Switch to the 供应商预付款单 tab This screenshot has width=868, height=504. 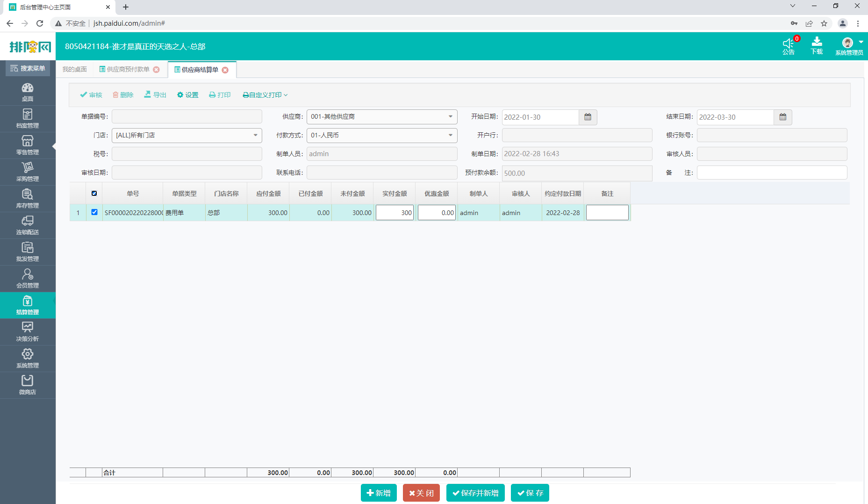click(128, 69)
